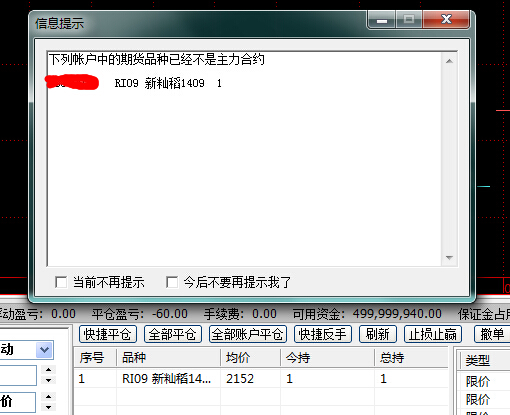
Task: Click the 撤单 button
Action: pos(492,334)
